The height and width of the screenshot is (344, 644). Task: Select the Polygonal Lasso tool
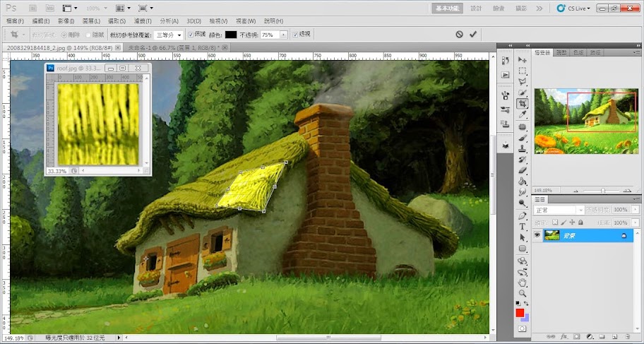(x=522, y=82)
